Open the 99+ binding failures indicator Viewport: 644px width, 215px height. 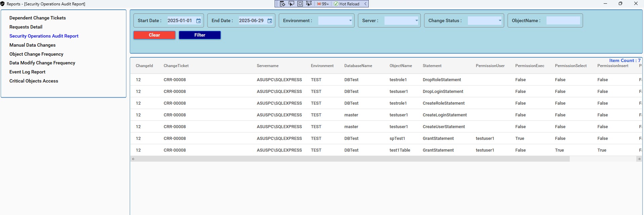323,4
